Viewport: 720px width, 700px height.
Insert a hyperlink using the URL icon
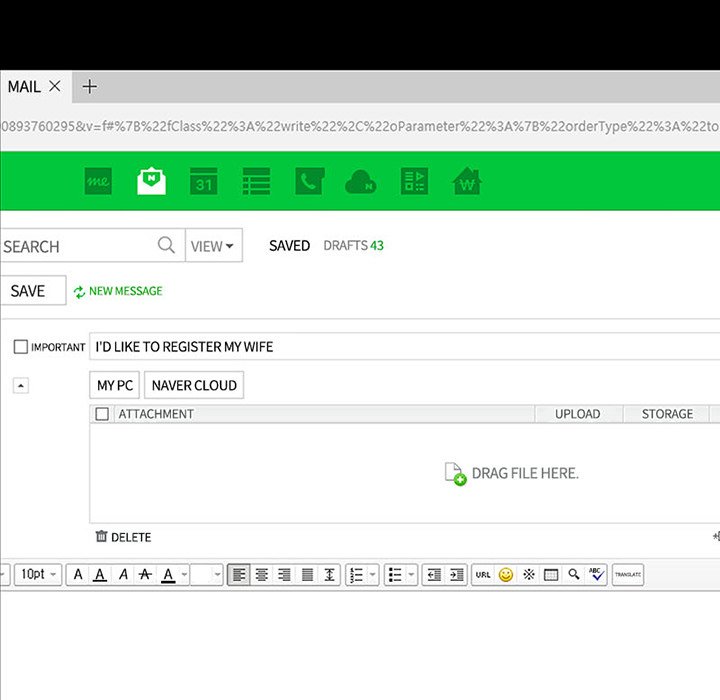tap(483, 575)
